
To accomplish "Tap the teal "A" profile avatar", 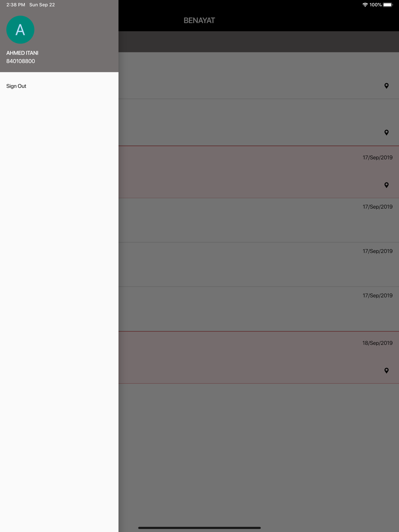I will coord(20,30).
